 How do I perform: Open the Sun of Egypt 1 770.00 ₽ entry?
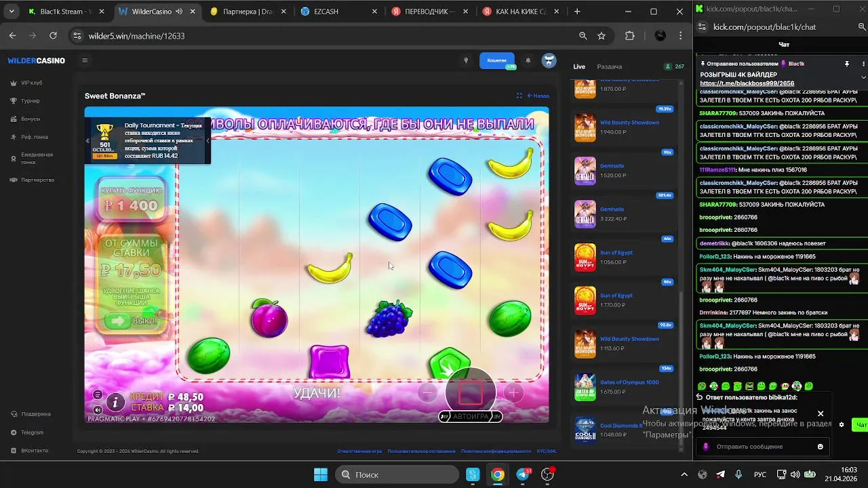(625, 300)
